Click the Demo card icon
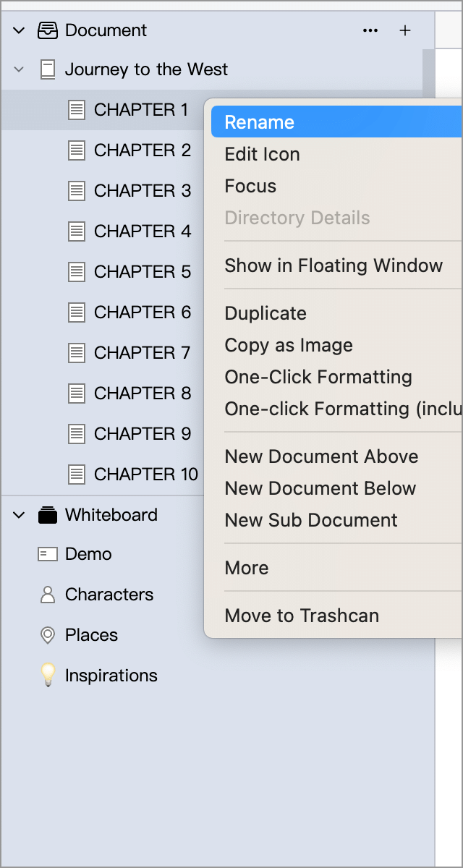Image resolution: width=463 pixels, height=868 pixels. [x=48, y=554]
